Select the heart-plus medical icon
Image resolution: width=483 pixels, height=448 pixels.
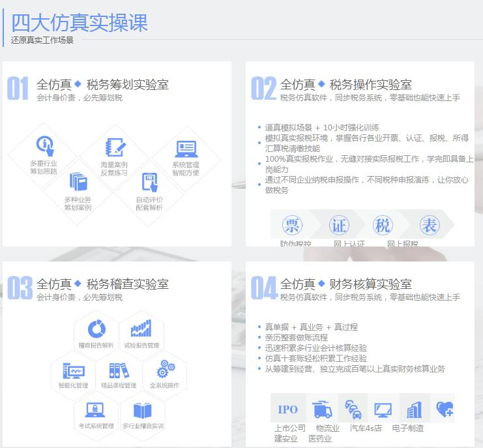[445, 409]
